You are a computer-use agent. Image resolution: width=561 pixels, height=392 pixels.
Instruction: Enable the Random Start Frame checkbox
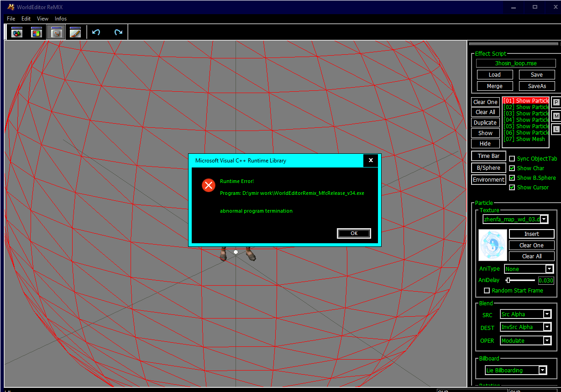pos(487,291)
